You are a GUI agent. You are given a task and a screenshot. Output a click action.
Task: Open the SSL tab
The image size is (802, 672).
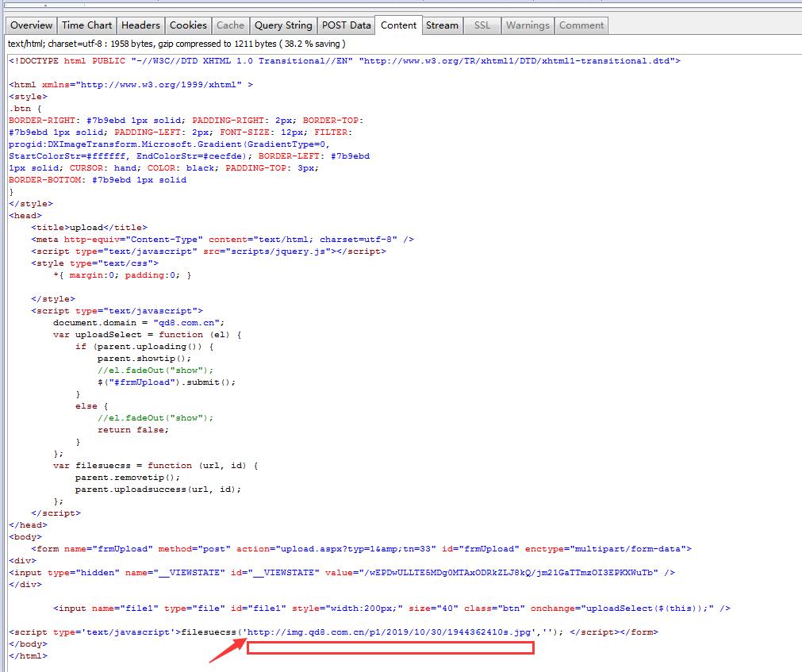pyautogui.click(x=482, y=25)
